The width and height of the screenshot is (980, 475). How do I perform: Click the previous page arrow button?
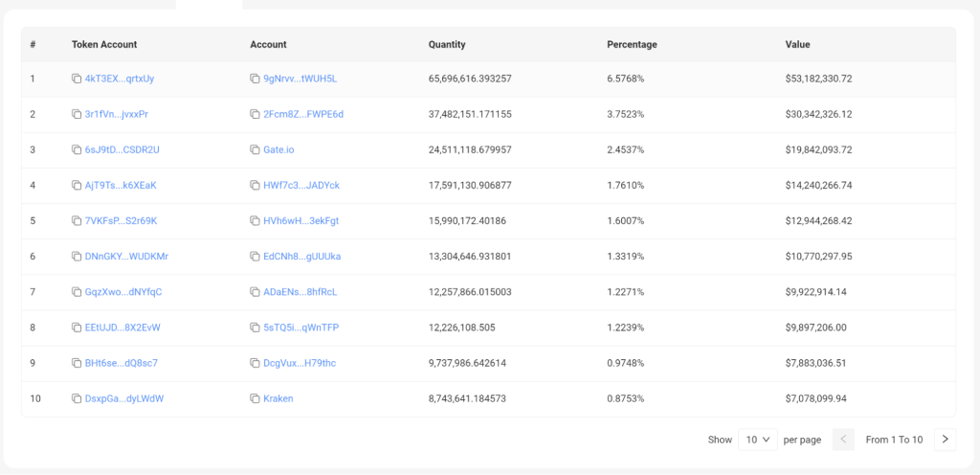(x=843, y=440)
